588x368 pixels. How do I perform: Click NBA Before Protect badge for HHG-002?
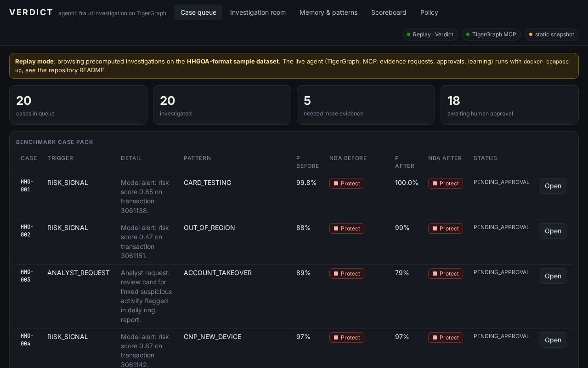pos(347,229)
